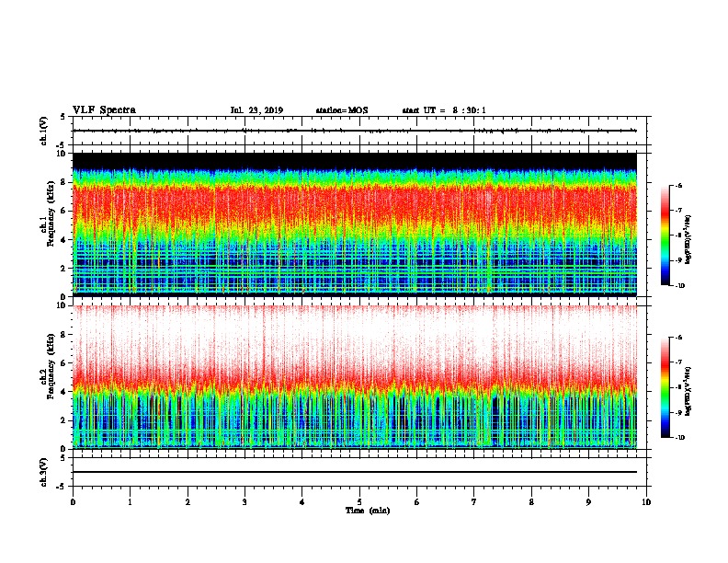This screenshot has width=728, height=563.
Task: Click the "4" kHz tick label on ch.2 axis
Action: (63, 392)
